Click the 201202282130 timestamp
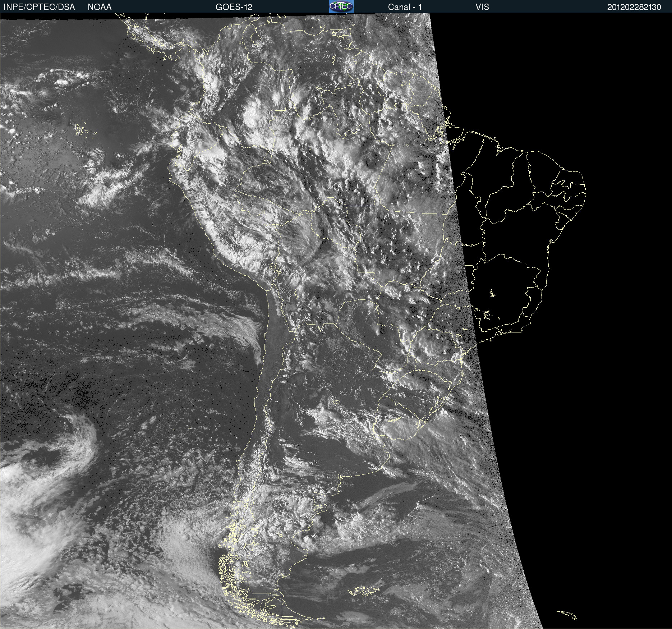Viewport: 672px width, 629px height. tap(634, 7)
